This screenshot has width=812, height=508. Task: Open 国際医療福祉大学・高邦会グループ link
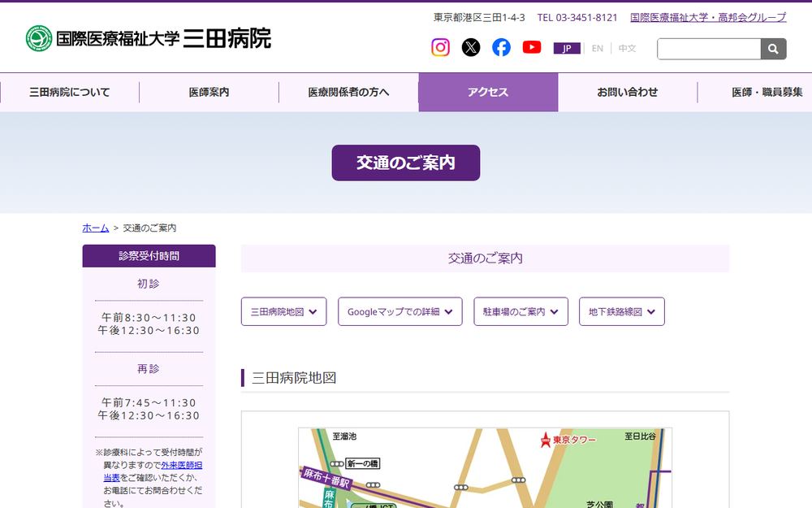[x=708, y=17]
